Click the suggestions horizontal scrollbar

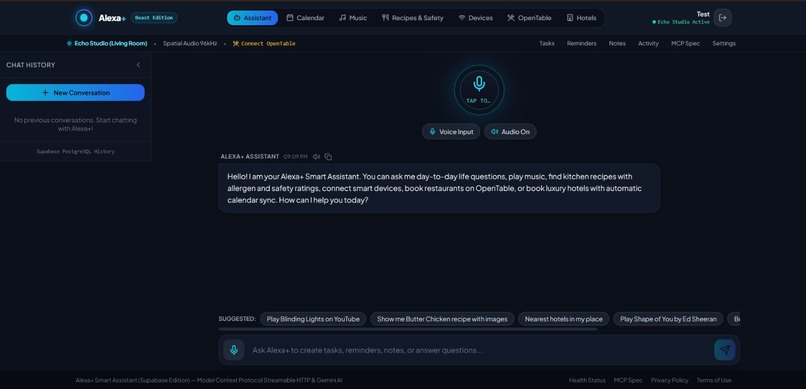408,329
